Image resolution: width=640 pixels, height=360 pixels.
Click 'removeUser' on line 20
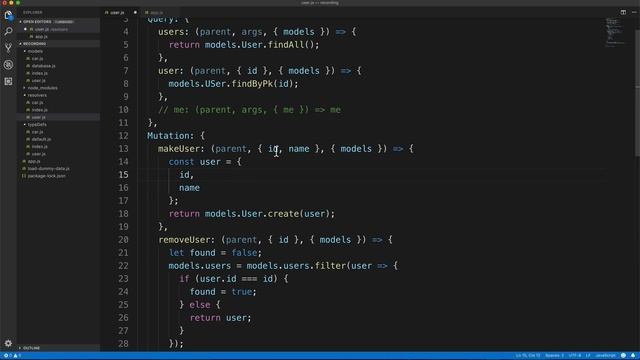[x=184, y=240]
